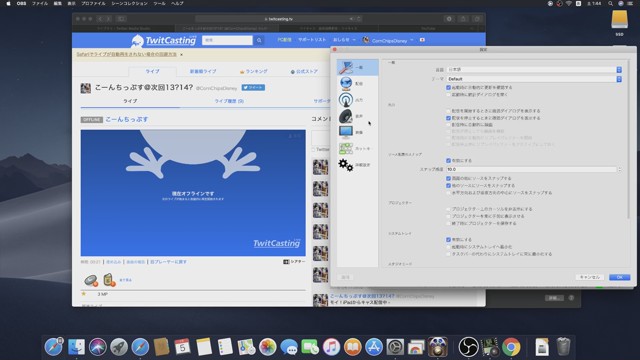Open the Output (出力) antenna icon in settings

click(x=346, y=100)
